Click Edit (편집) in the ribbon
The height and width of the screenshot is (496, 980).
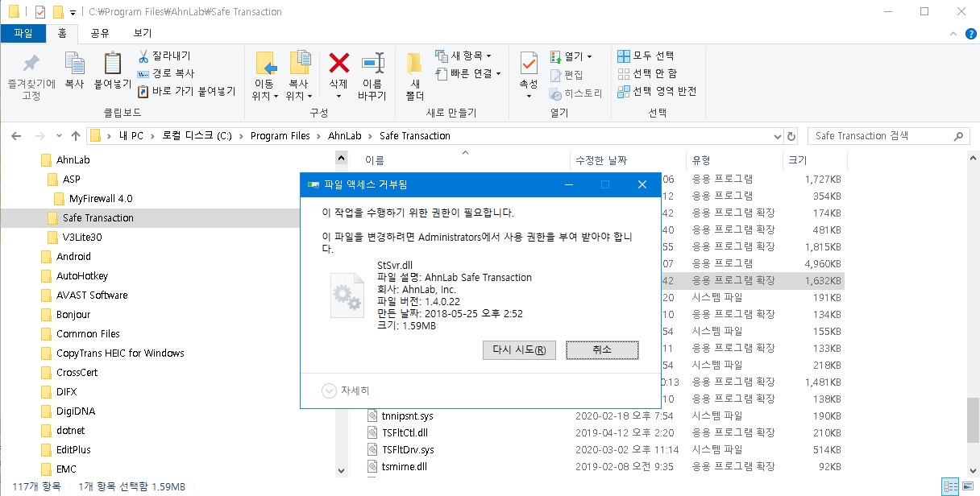(567, 75)
